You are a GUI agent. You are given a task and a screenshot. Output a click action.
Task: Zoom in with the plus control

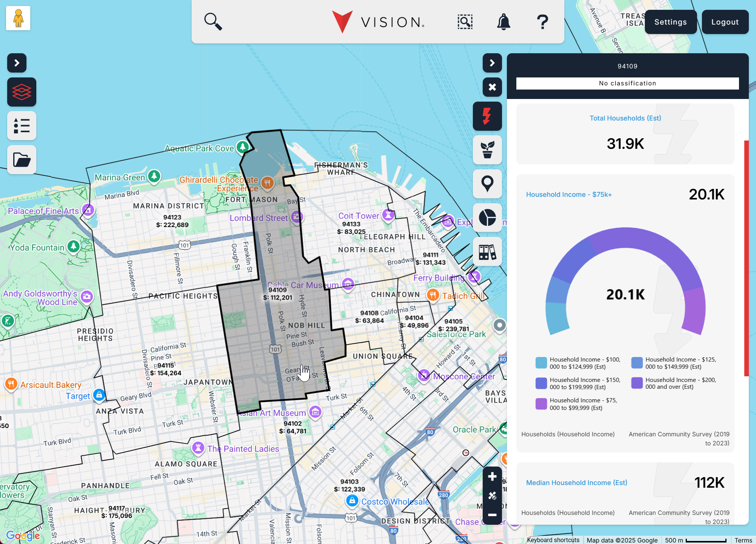pos(492,477)
